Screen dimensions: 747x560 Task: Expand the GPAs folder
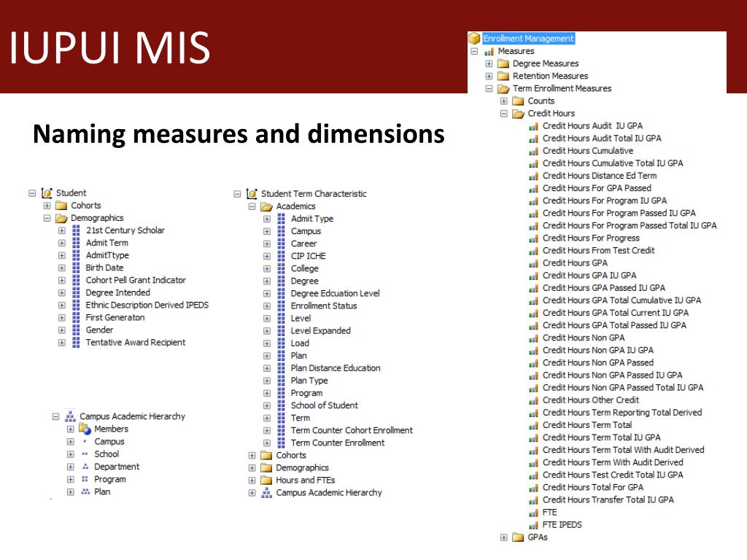503,537
